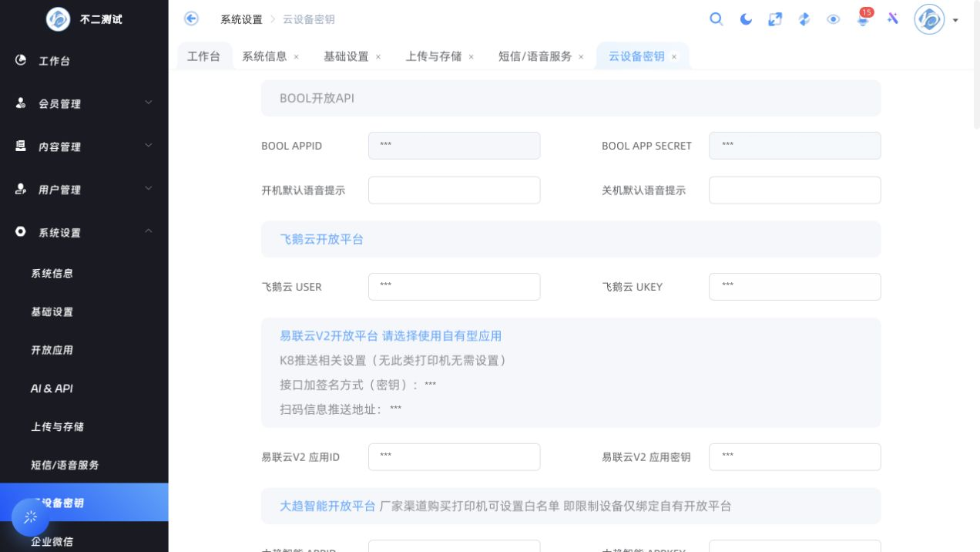Click the 工作台 sidebar icon

[x=21, y=60]
